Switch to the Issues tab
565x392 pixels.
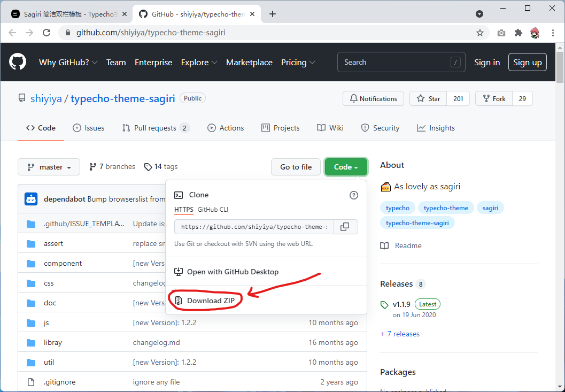[89, 128]
